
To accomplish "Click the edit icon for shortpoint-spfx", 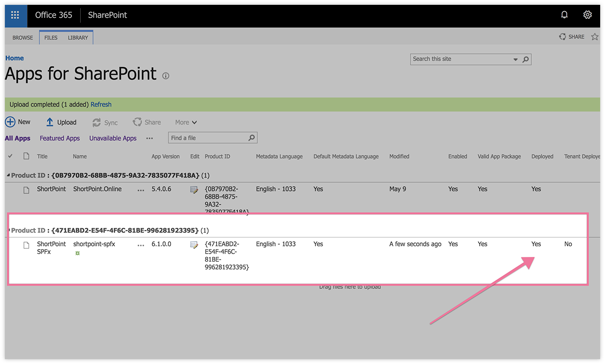I will tap(194, 244).
